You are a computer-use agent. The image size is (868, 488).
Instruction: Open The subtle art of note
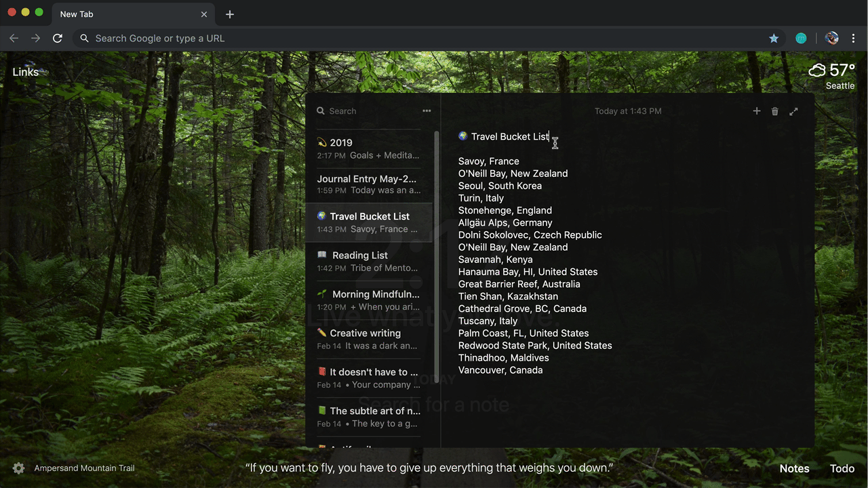(x=368, y=417)
